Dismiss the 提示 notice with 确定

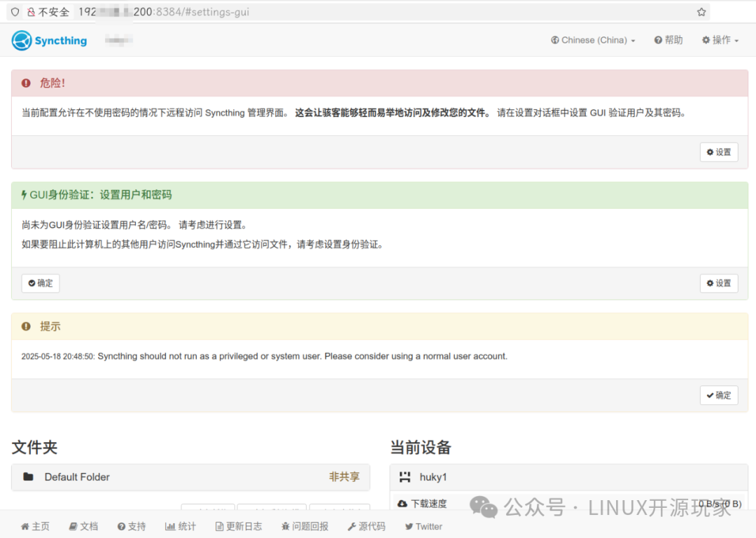point(718,395)
